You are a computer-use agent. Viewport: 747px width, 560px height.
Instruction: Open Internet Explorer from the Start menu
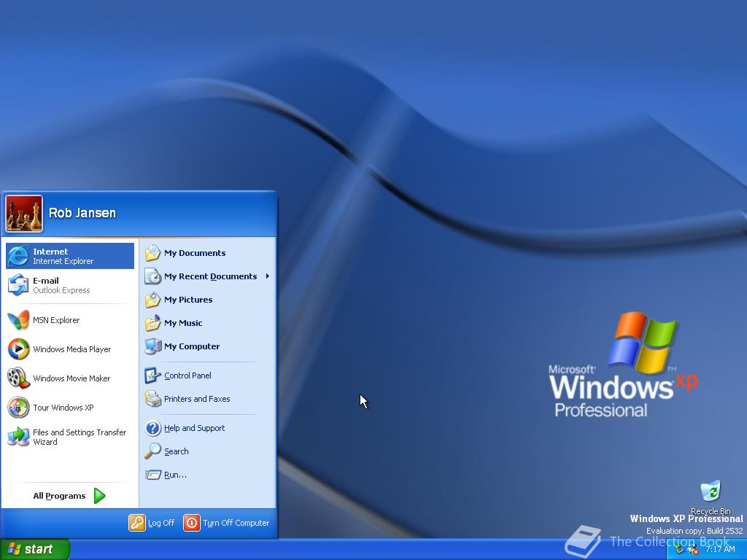tap(70, 256)
